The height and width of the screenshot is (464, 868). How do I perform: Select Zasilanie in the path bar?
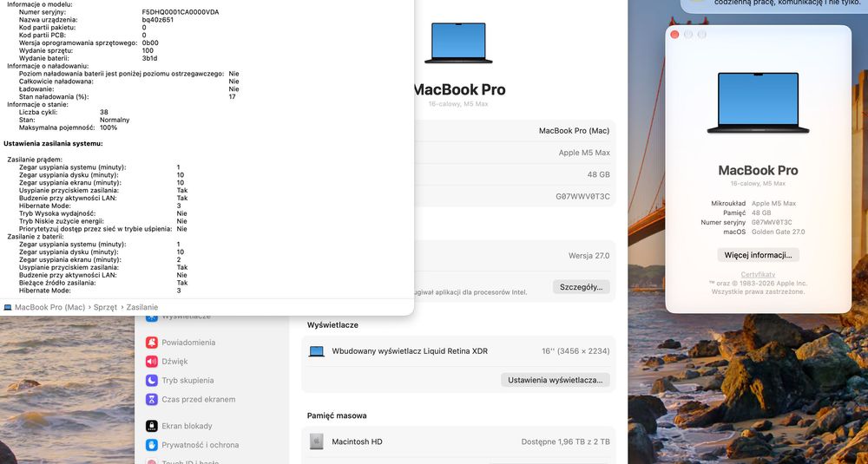tap(142, 307)
